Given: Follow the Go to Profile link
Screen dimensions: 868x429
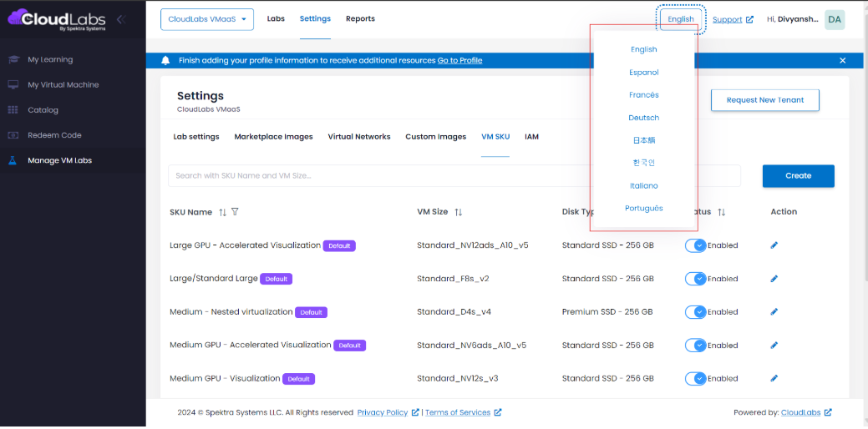Looking at the screenshot, I should [x=459, y=60].
